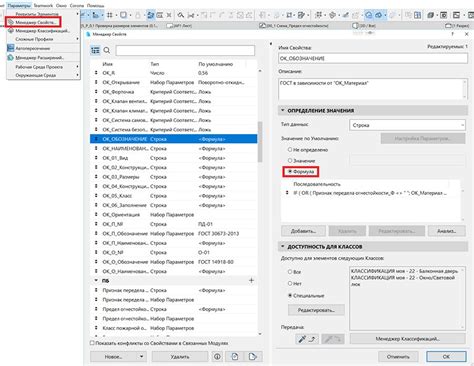Click the plus icon in ПБ group
474x366 pixels.
coord(252,281)
